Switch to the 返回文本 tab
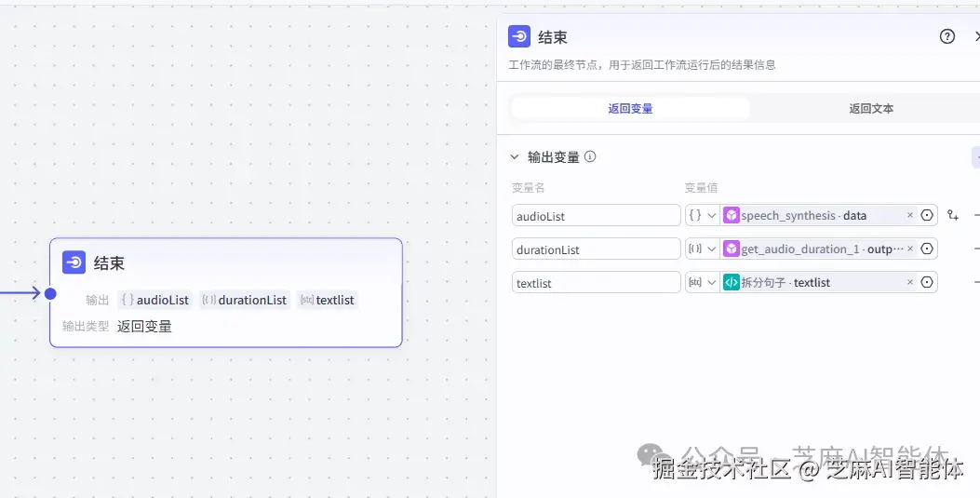 pos(870,108)
